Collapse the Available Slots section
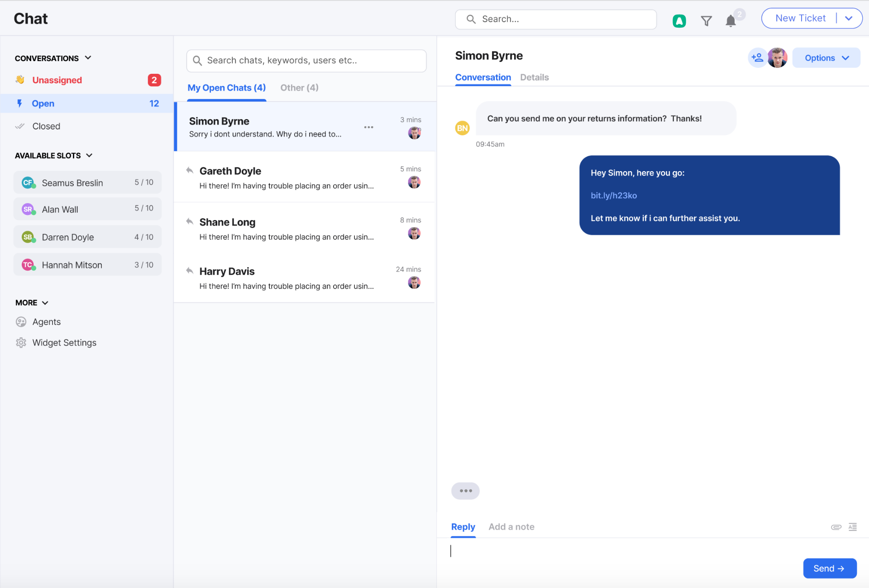This screenshot has width=869, height=588. click(89, 155)
